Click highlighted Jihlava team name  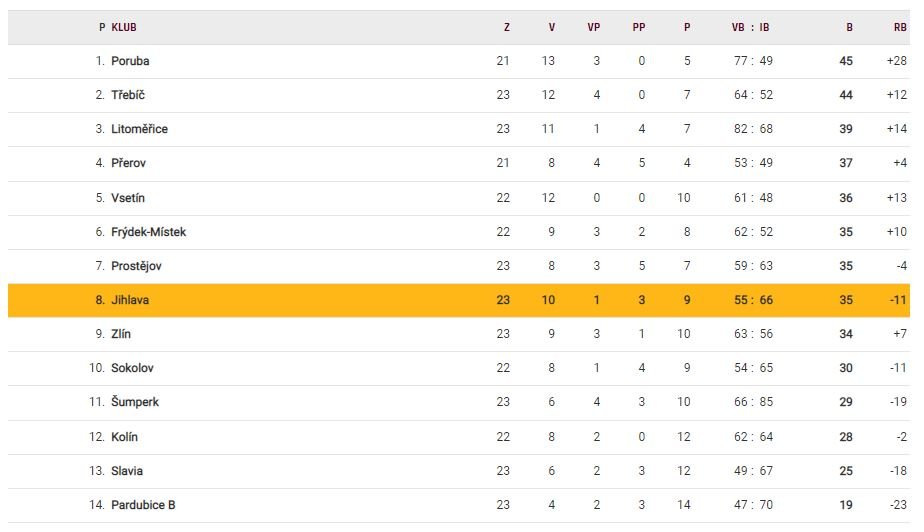pos(130,300)
